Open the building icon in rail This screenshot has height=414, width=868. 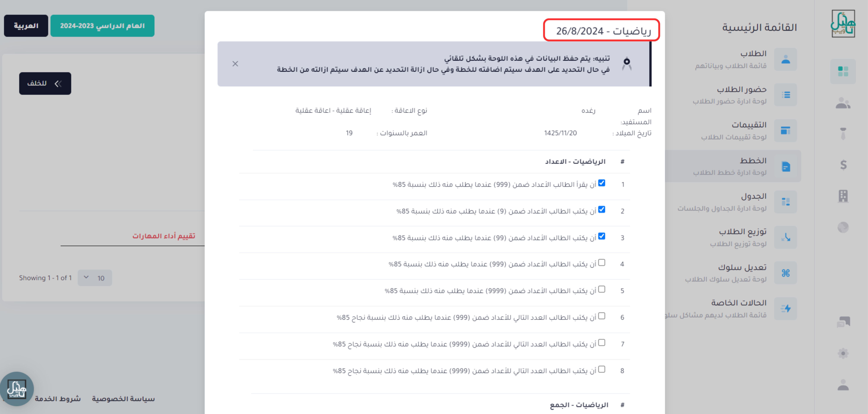coord(843,196)
